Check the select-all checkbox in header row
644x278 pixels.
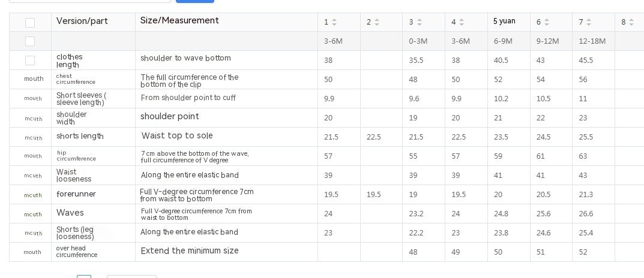coord(30,23)
